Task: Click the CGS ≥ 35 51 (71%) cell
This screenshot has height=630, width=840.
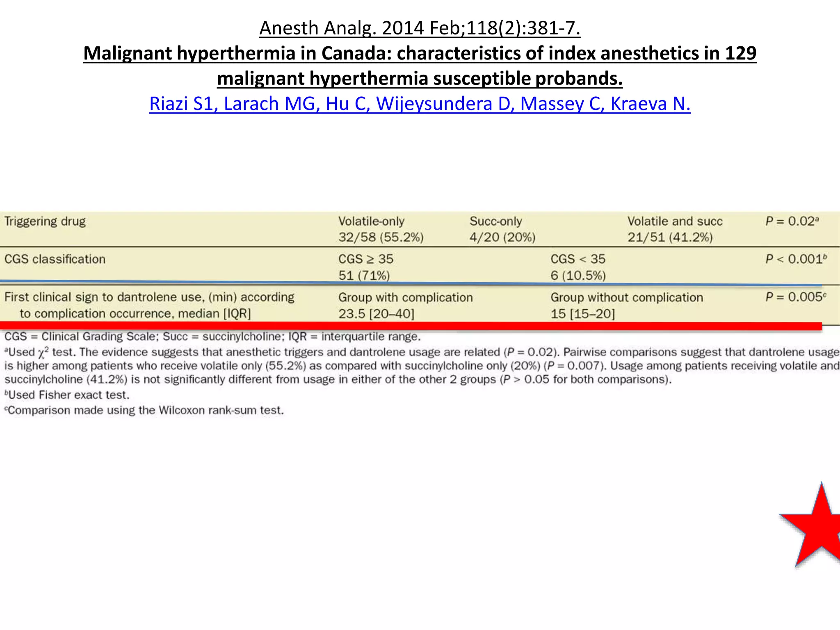Action: pyautogui.click(x=365, y=267)
